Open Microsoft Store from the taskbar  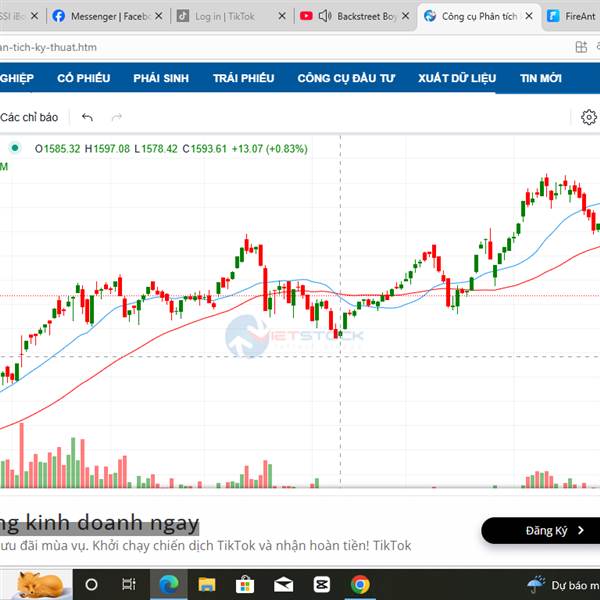(245, 584)
